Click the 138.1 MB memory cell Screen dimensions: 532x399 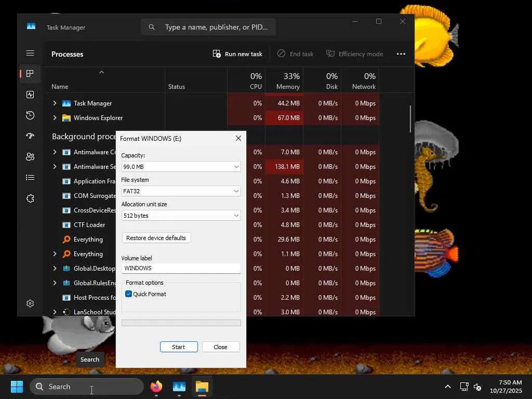point(284,167)
